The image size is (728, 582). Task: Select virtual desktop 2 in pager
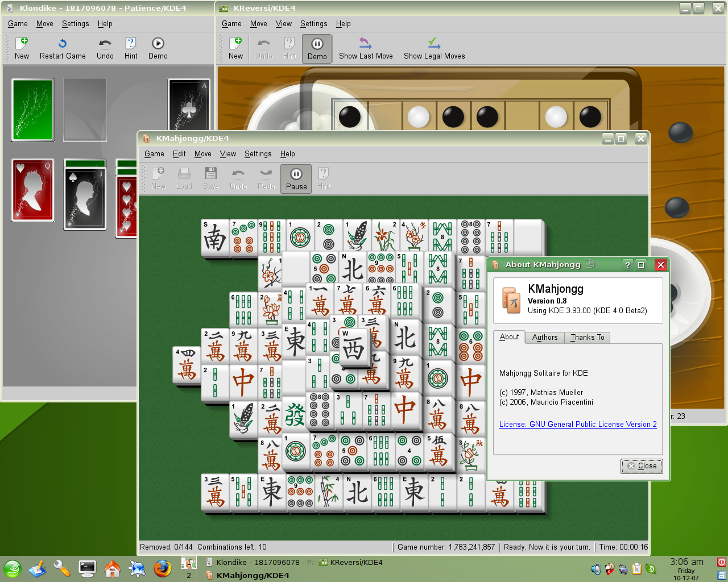click(188, 575)
